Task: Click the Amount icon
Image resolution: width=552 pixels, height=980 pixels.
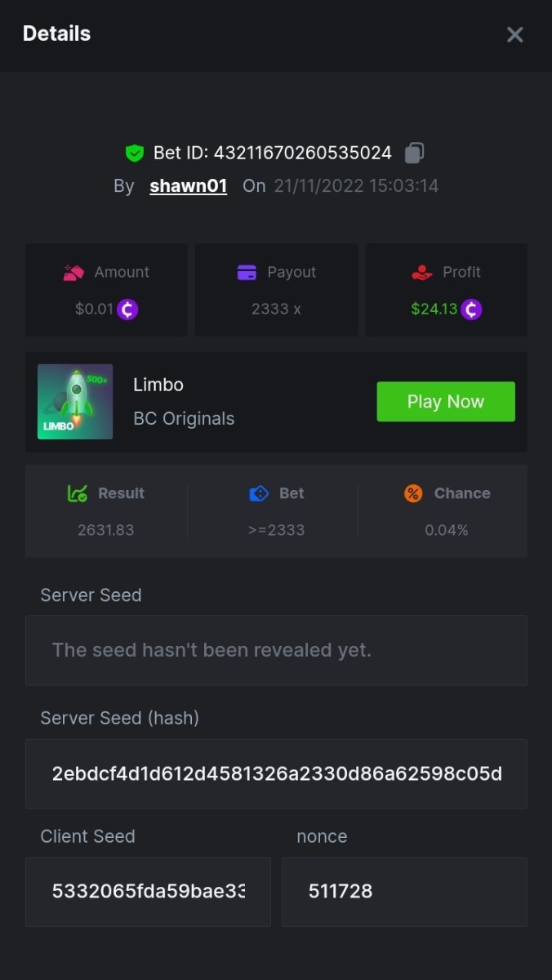Action: (x=74, y=273)
